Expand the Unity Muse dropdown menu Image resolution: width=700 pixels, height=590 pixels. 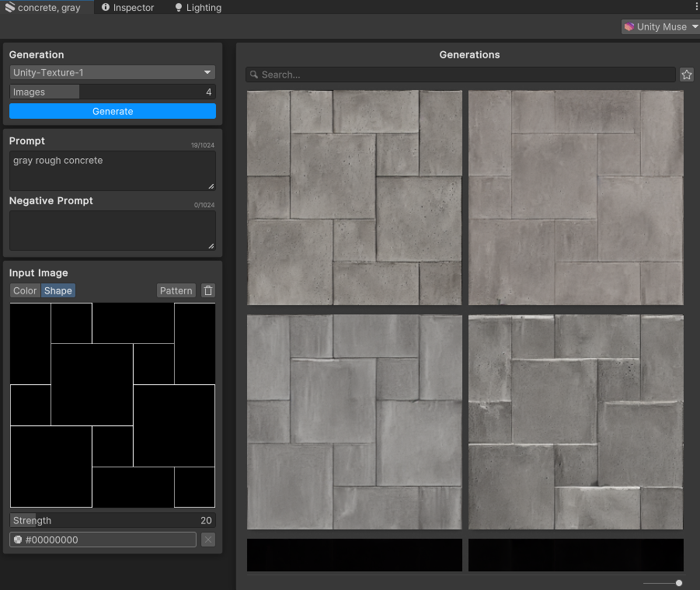coord(660,26)
